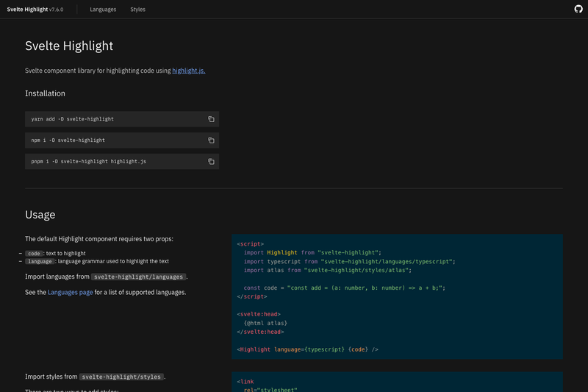Viewport: 588px width, 392px height.
Task: Open the GitHub repository icon
Action: tap(578, 9)
